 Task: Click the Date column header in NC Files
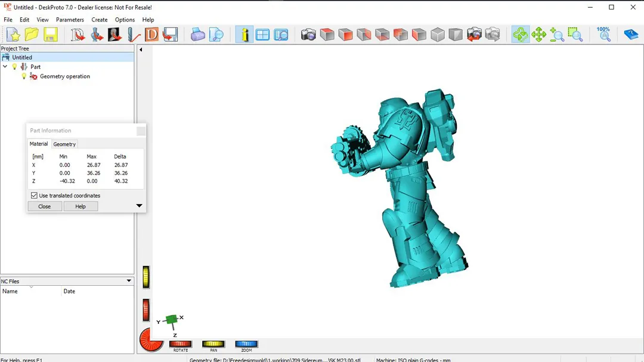(98, 291)
